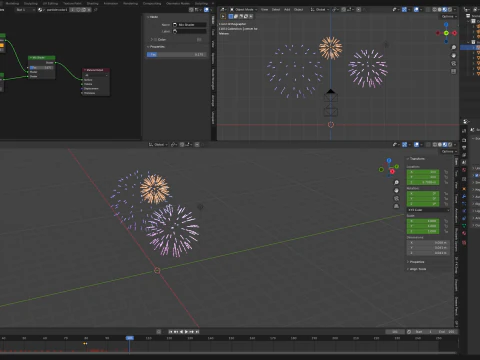This screenshot has height=360, width=480.
Task: Zoom icon in the orthographic viewport
Action: [x=454, y=48]
